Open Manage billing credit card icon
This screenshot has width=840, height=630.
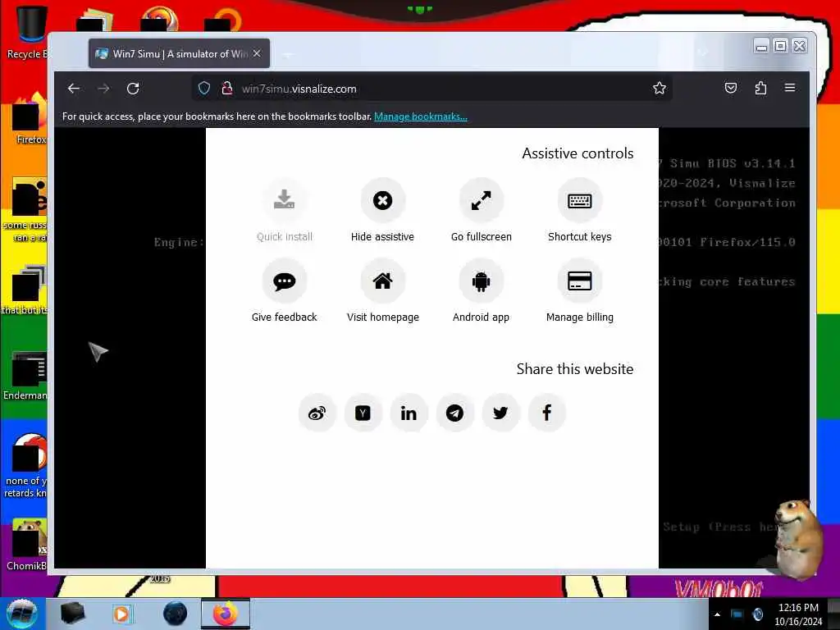click(580, 281)
